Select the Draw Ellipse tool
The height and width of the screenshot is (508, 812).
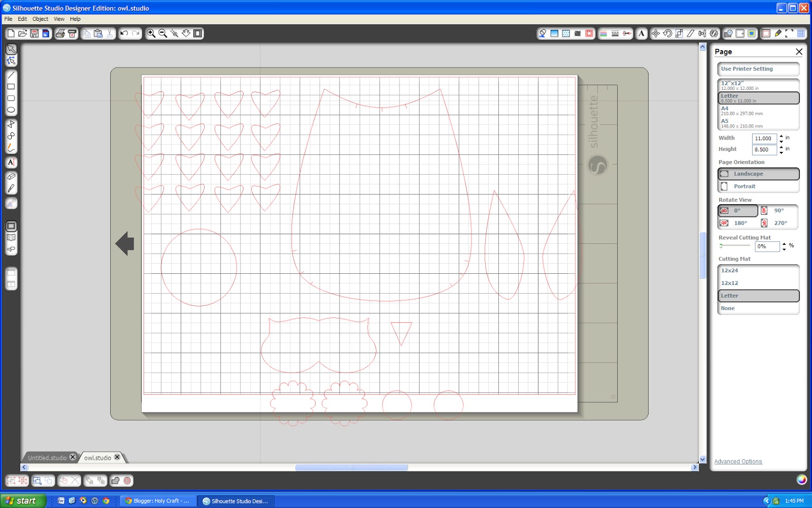click(11, 110)
